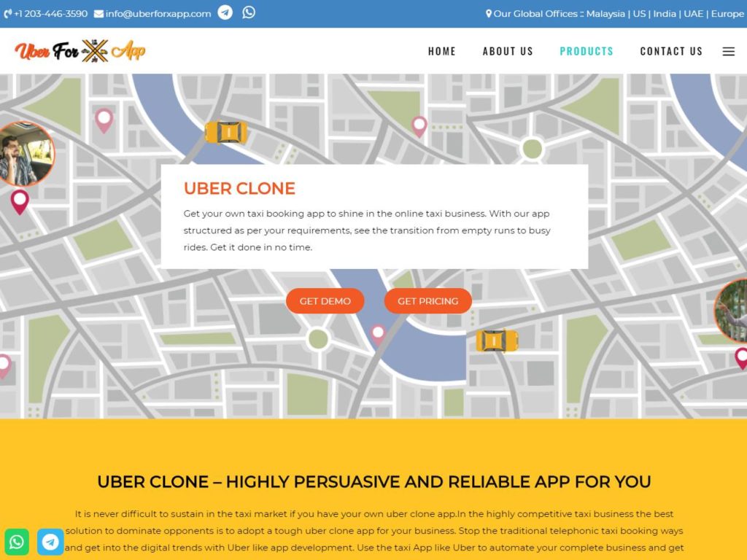Go to the HOME menu item

[441, 52]
